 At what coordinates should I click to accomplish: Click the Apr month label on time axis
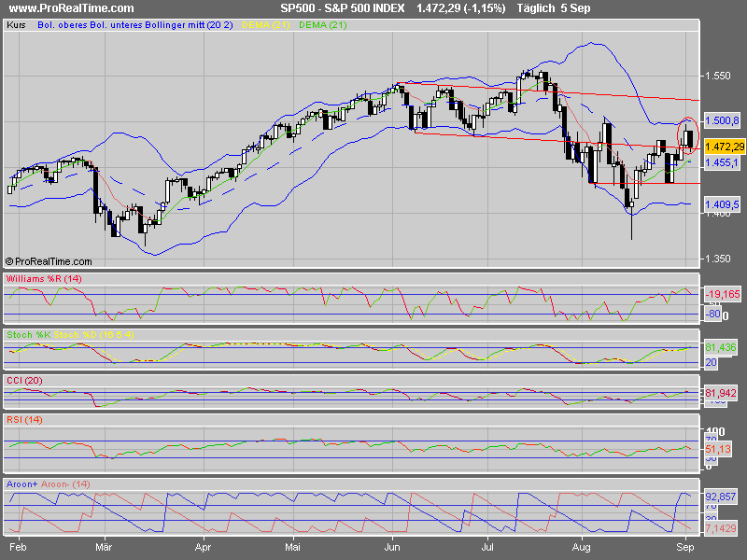[x=203, y=547]
